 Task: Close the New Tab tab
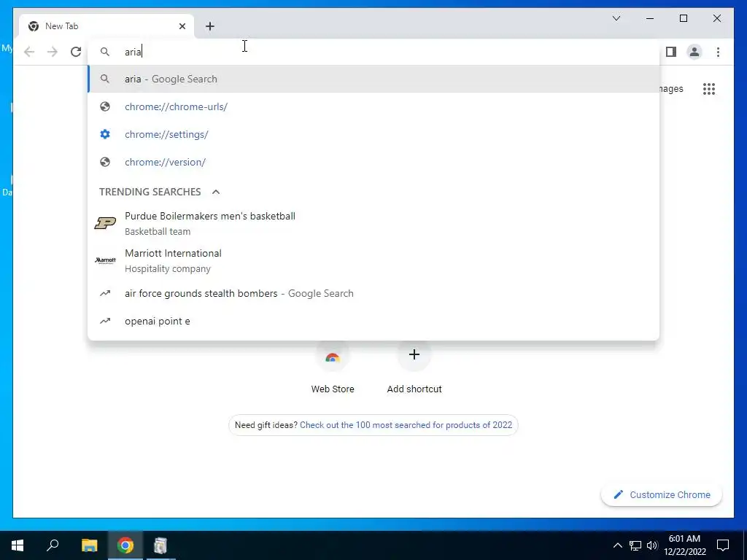coord(182,26)
